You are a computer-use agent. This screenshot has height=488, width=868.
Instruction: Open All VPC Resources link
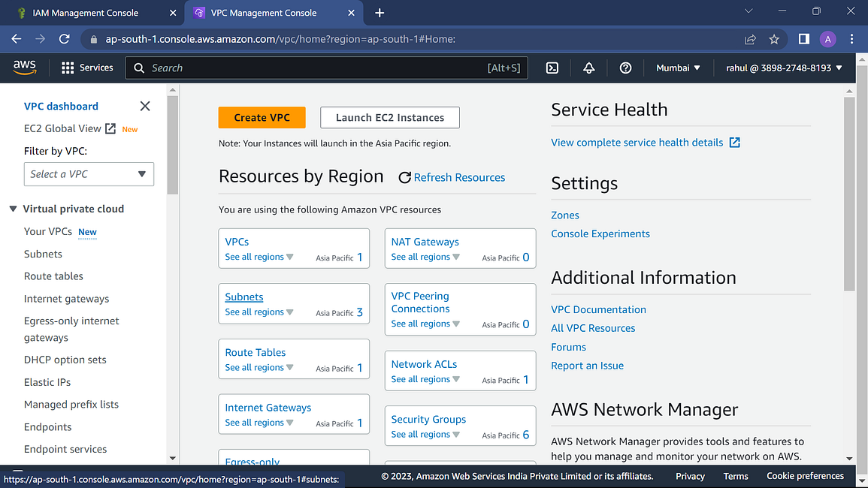(593, 328)
